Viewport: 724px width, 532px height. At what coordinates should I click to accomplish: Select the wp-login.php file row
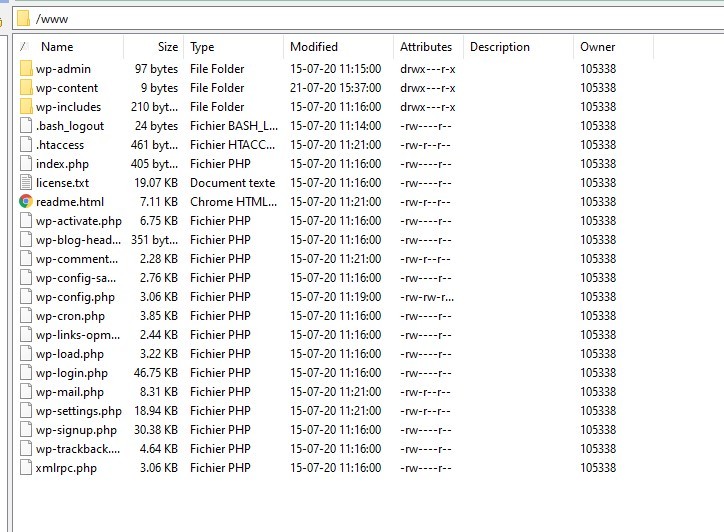(x=71, y=373)
